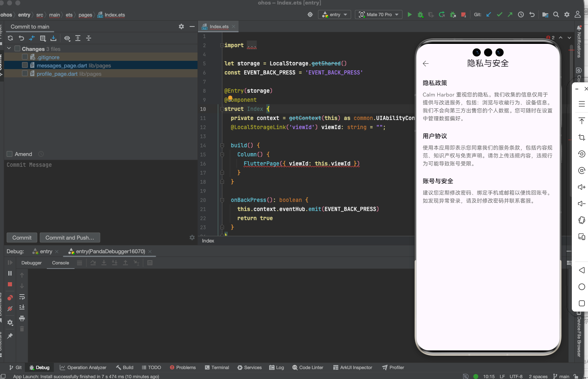The image size is (588, 379).
Task: Click the Commit and Push button
Action: [x=70, y=237]
